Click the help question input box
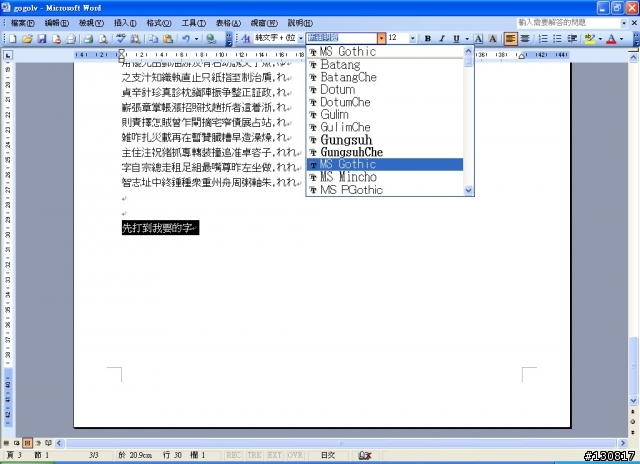 pyautogui.click(x=568, y=23)
